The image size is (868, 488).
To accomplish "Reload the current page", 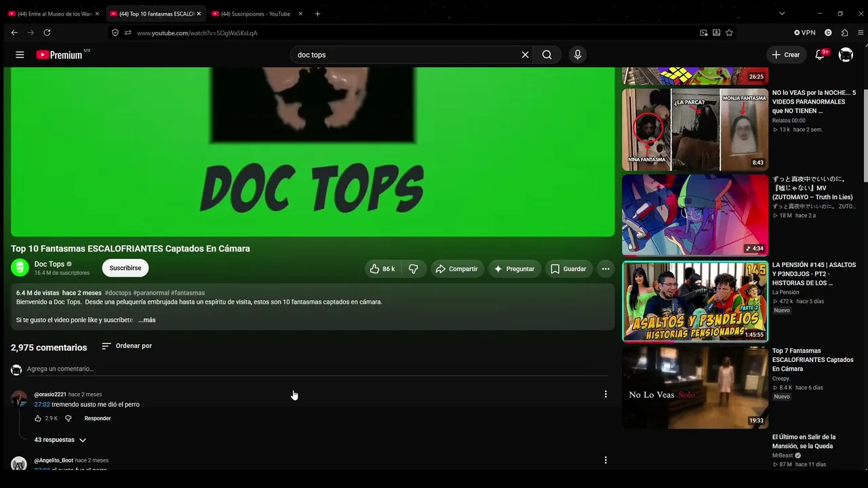I will coord(47,33).
